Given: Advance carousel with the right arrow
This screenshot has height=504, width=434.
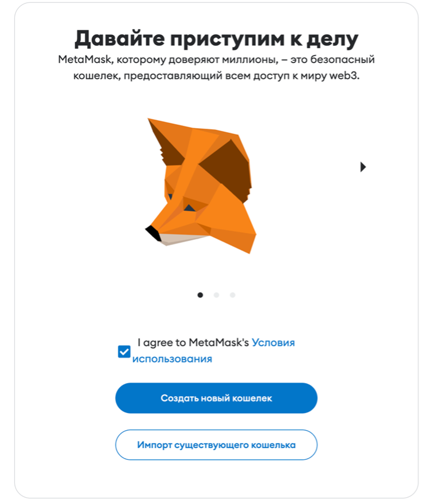Looking at the screenshot, I should [363, 167].
